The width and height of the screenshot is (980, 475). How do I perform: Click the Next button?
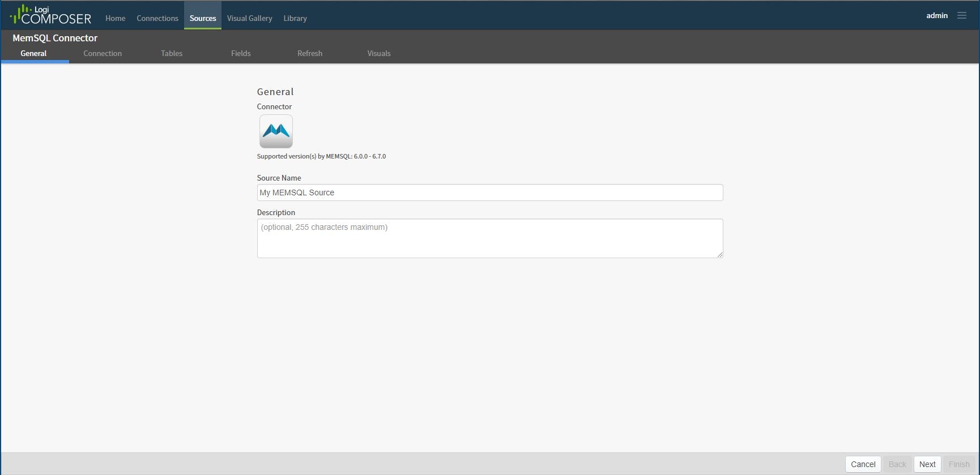coord(927,464)
